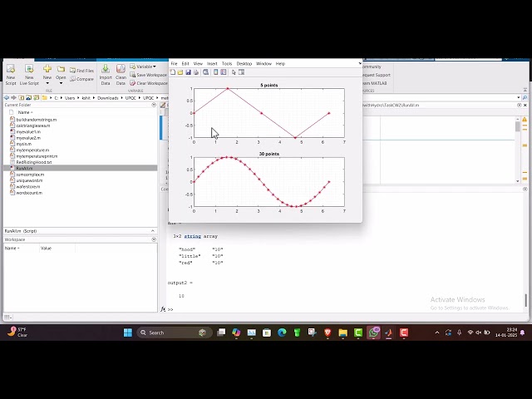Open Current Folder panel actions menu
Screen dimensions: 532x399
154,105
